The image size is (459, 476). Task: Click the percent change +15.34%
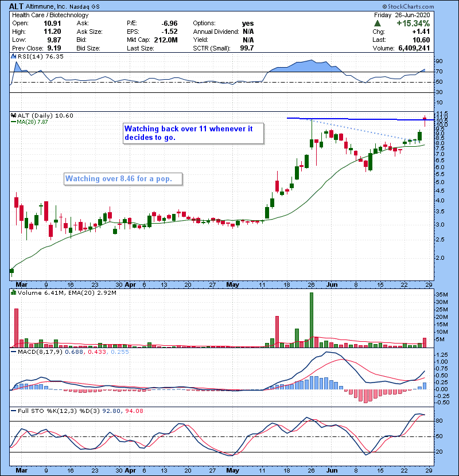(x=413, y=24)
